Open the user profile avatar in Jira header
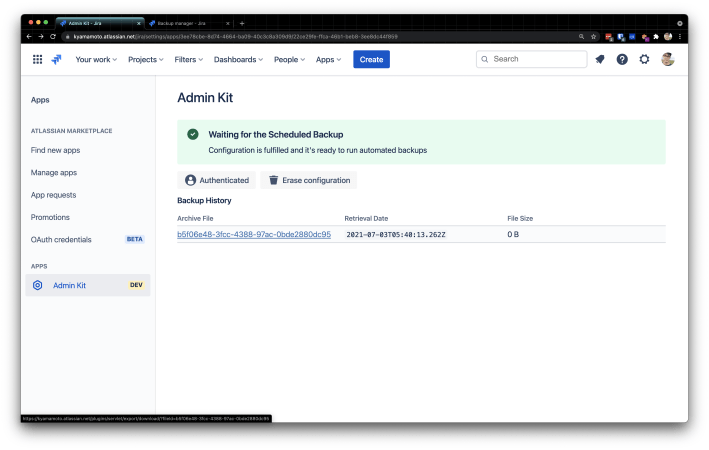Screen dimensions: 709x450 coord(668,59)
